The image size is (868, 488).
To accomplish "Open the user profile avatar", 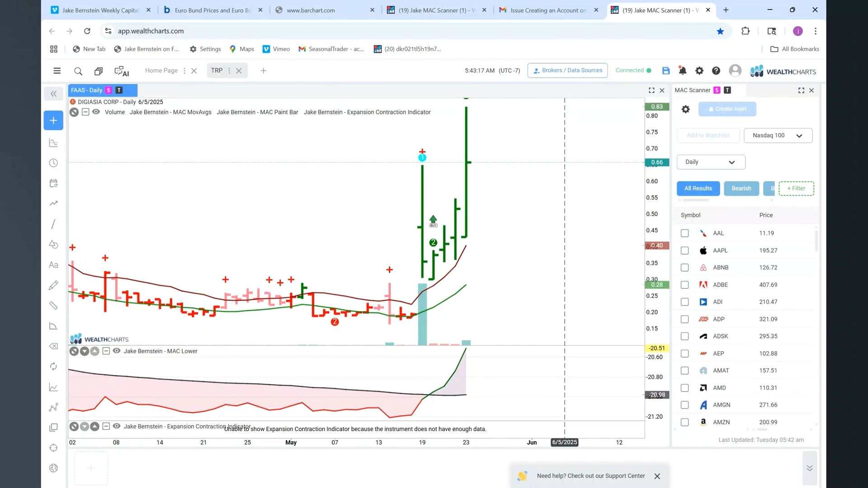I will pos(735,70).
